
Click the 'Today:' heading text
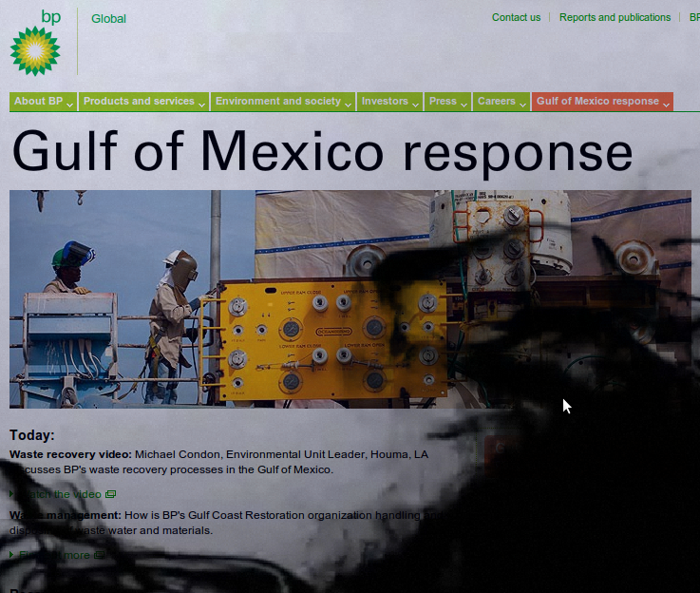[31, 435]
